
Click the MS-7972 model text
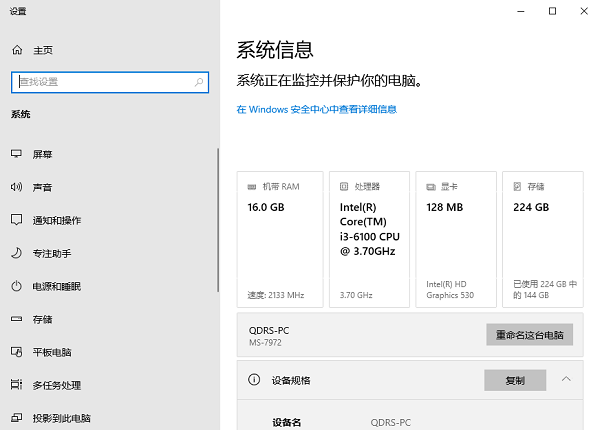click(265, 343)
